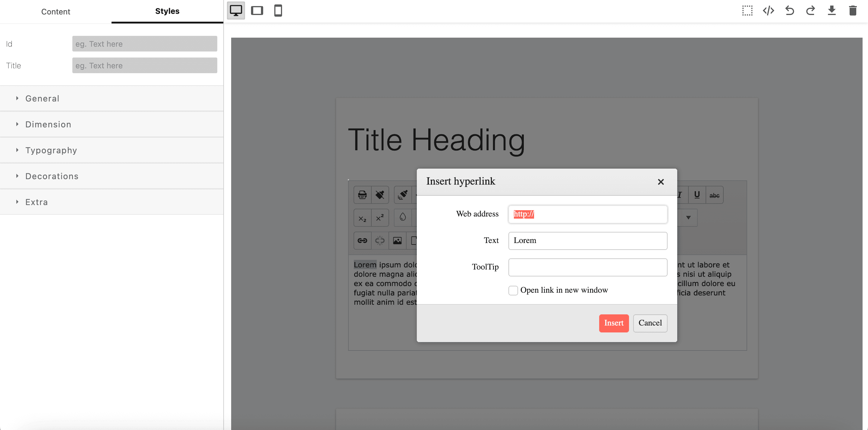Open the text color droplet tool

click(403, 217)
